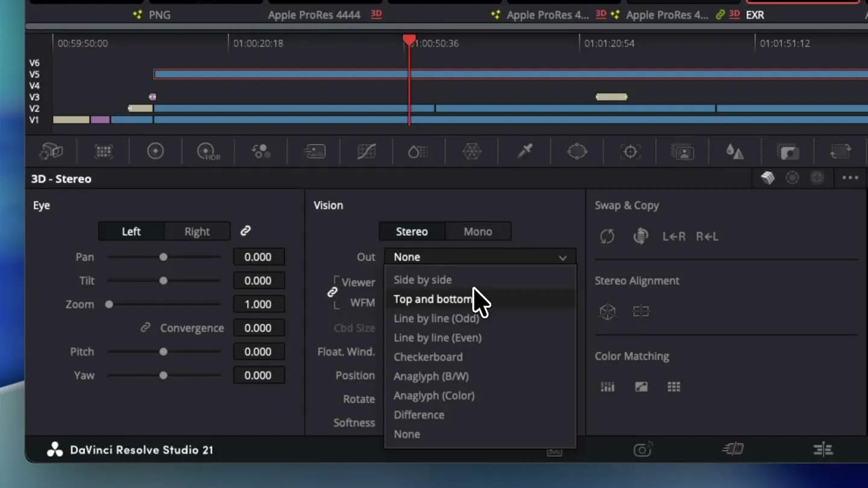Toggle the Viewer/WFM link icon

(332, 292)
